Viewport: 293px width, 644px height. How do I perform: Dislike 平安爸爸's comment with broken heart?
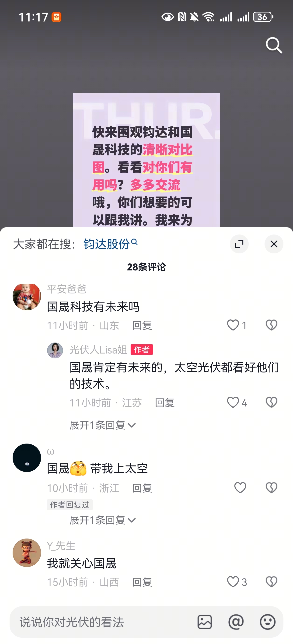coord(272,325)
